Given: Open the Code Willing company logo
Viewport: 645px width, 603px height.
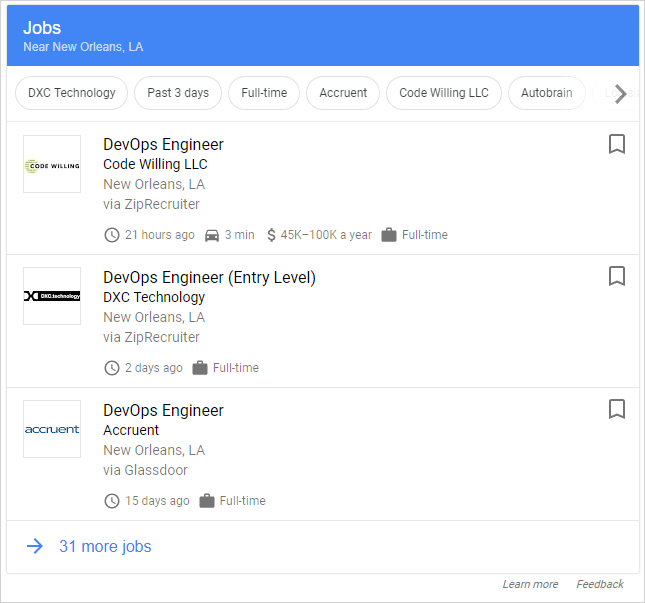Looking at the screenshot, I should point(52,164).
